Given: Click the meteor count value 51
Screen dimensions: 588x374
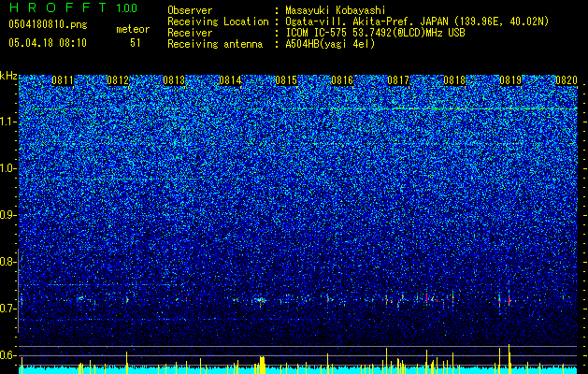Looking at the screenshot, I should point(135,43).
